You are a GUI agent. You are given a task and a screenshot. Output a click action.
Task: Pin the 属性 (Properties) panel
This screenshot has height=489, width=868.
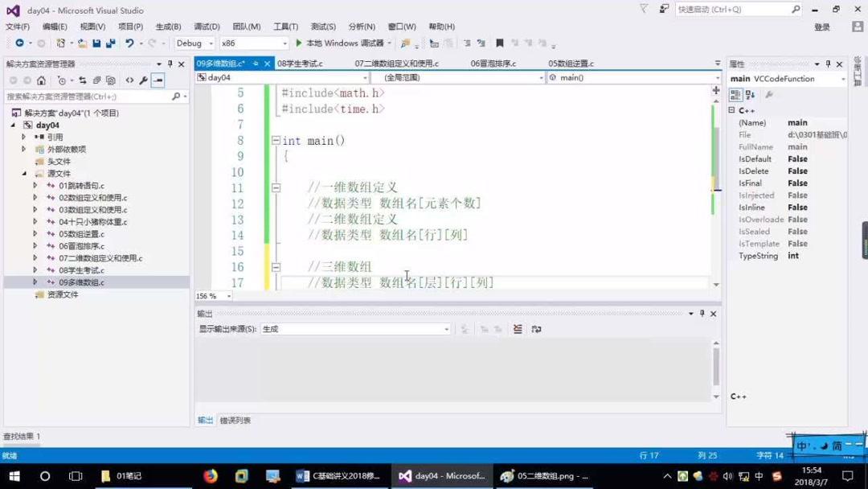(828, 64)
